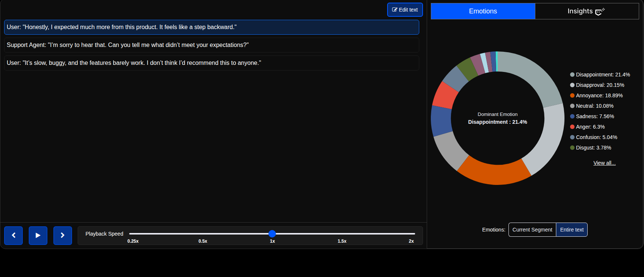Select the user line about slow, buggy features

(212, 63)
